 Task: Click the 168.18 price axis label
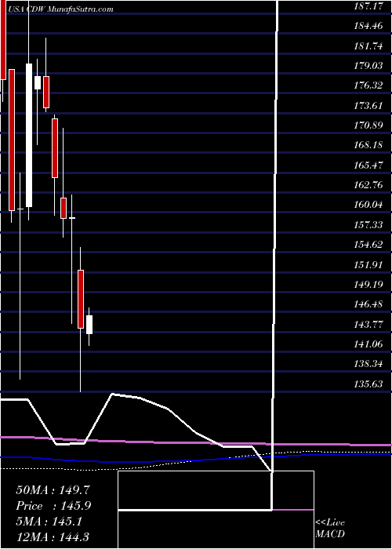click(x=367, y=145)
